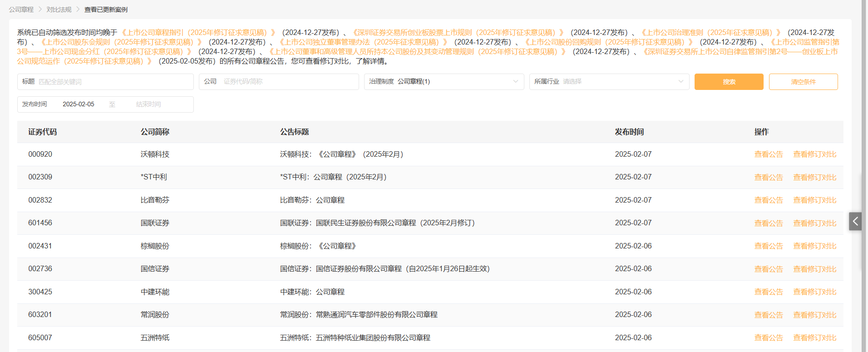The width and height of the screenshot is (868, 352).
Task: Select securities code 300425
Action: (x=40, y=292)
